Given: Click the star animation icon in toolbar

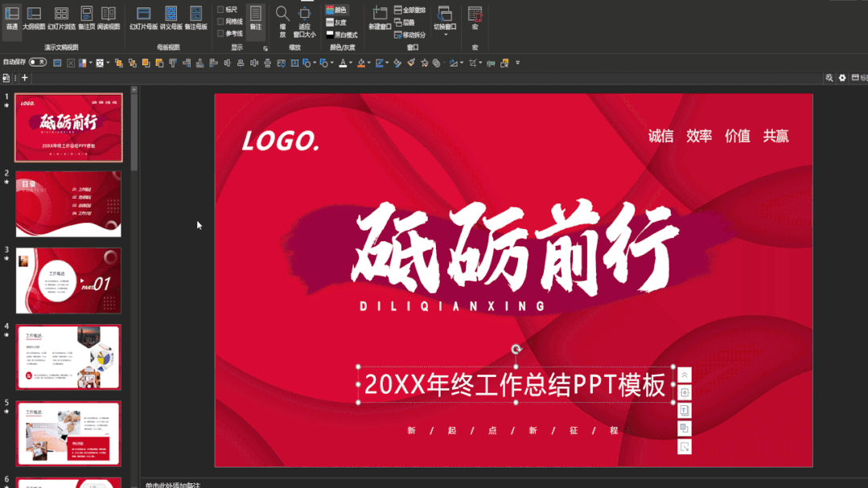Looking at the screenshot, I should 425,63.
